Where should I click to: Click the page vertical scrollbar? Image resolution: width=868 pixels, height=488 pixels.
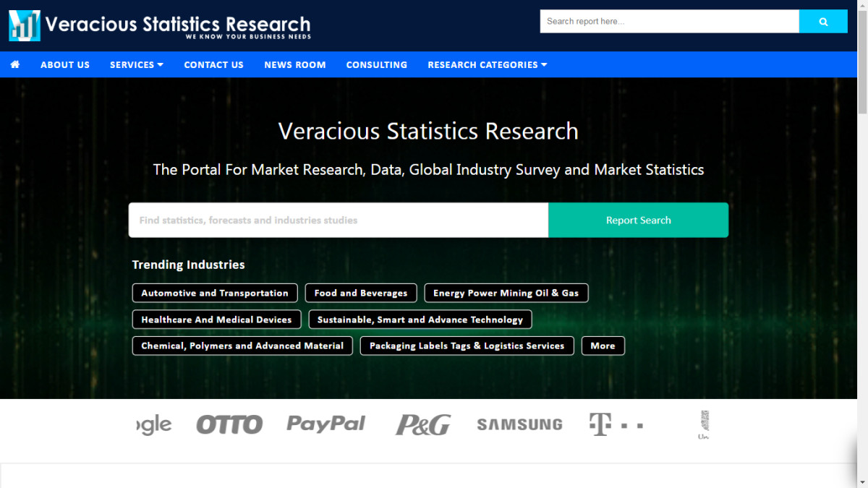click(862, 217)
